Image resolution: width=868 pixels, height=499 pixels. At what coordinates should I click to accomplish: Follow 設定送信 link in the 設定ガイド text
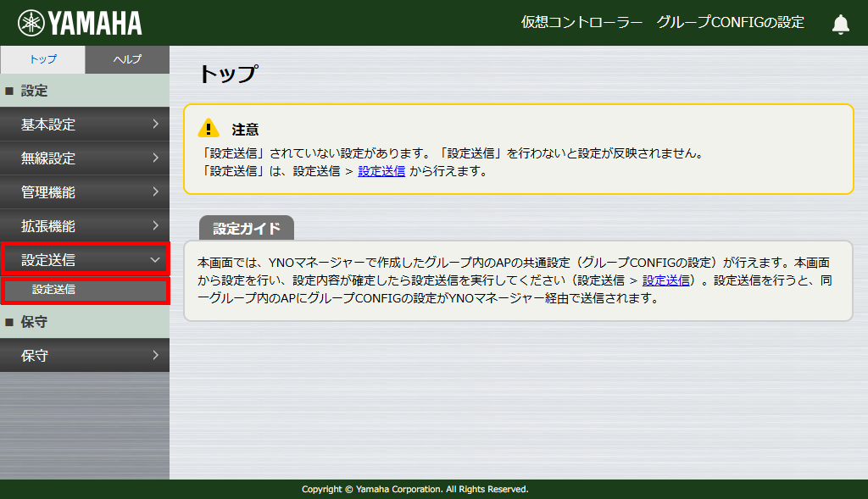pos(666,280)
